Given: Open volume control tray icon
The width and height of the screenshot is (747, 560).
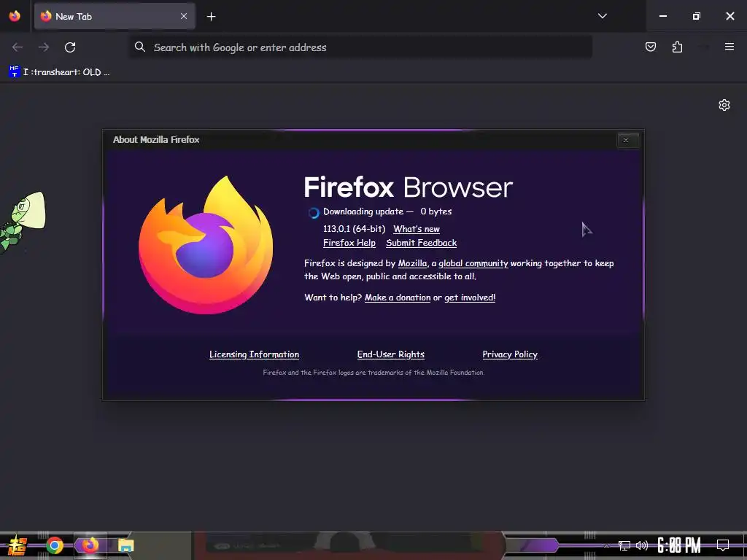Looking at the screenshot, I should click(642, 545).
